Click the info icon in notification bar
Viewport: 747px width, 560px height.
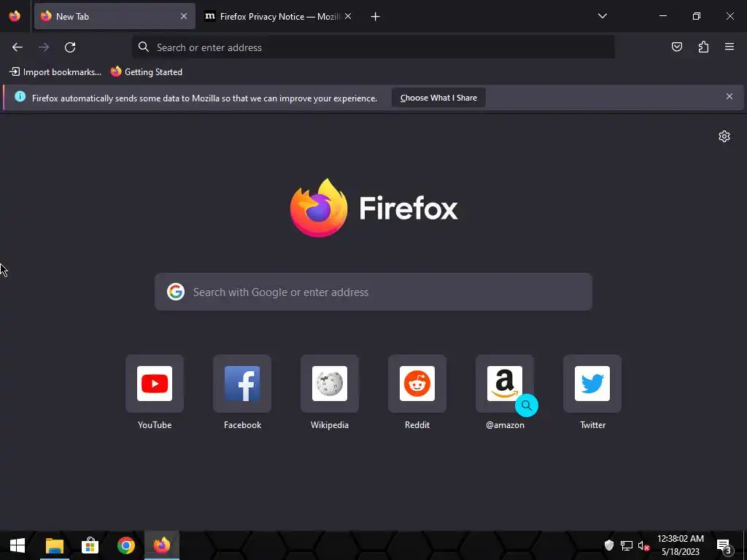point(20,97)
